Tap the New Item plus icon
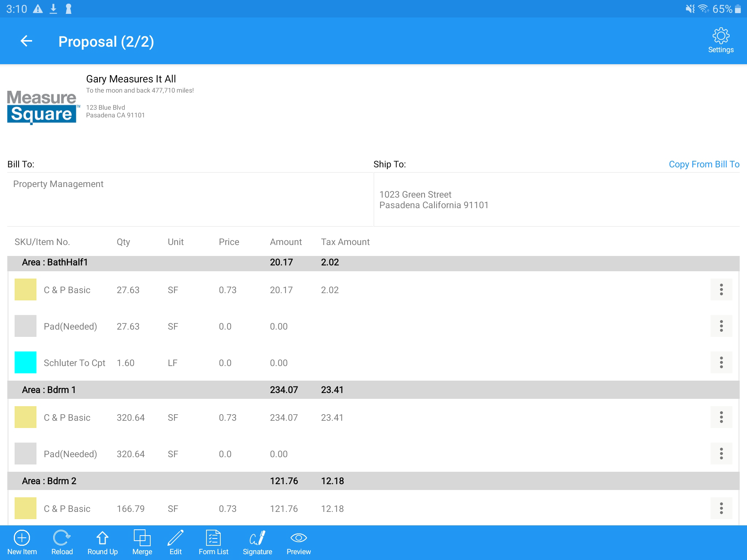747x560 pixels. tap(22, 538)
